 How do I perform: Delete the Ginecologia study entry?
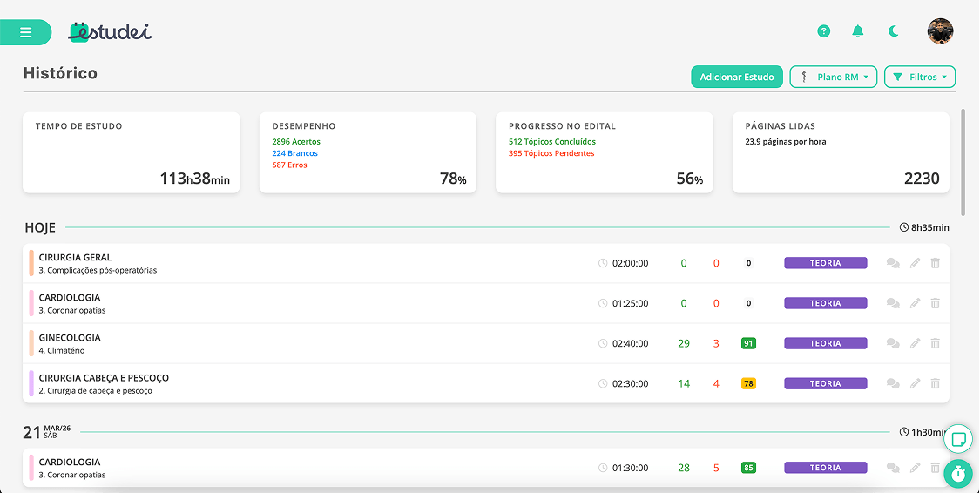[x=935, y=343]
